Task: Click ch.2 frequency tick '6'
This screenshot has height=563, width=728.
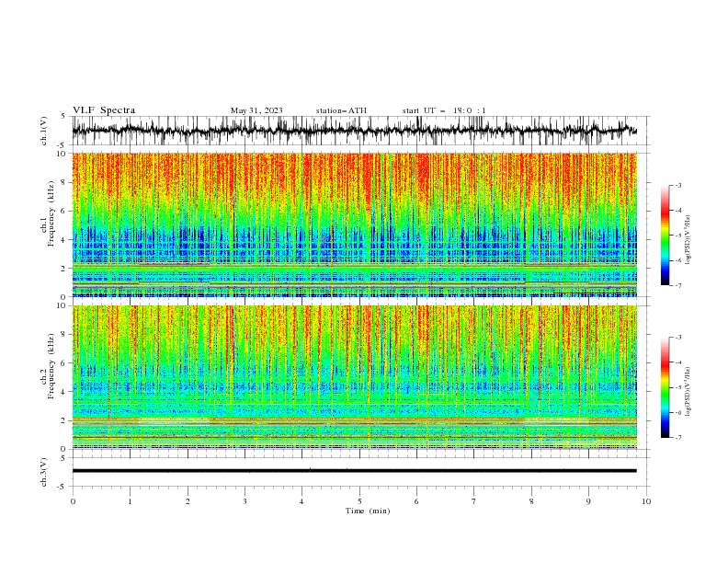Action: tap(65, 363)
